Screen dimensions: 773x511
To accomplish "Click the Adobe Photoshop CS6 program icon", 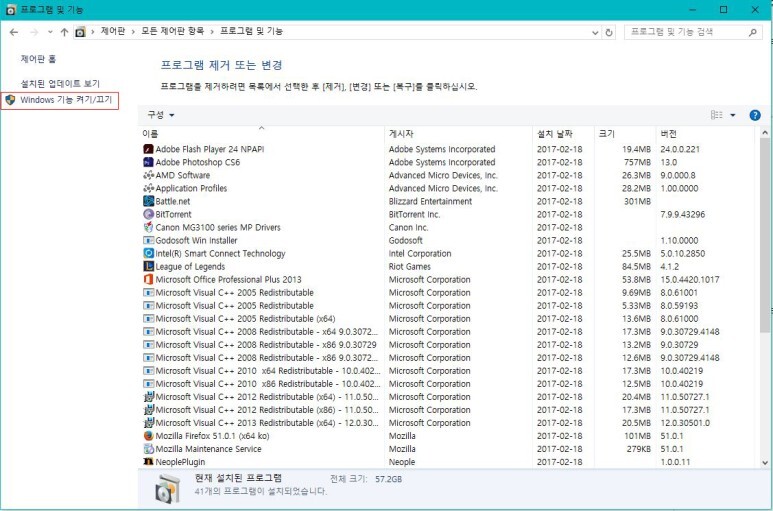I will point(148,162).
